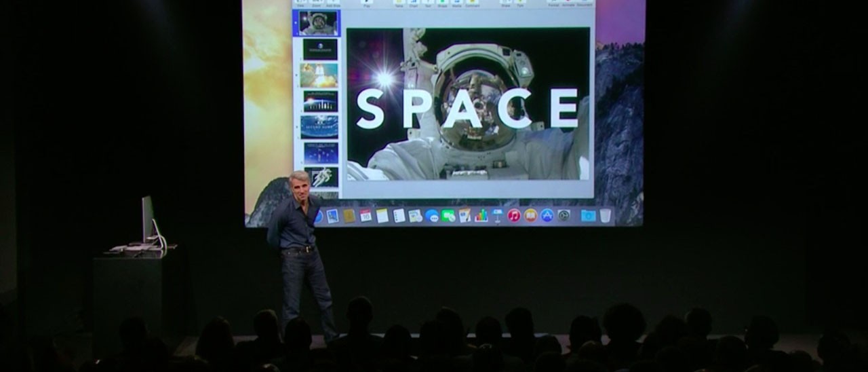Open Messages from the Dock
This screenshot has height=372, width=868.
pyautogui.click(x=432, y=215)
